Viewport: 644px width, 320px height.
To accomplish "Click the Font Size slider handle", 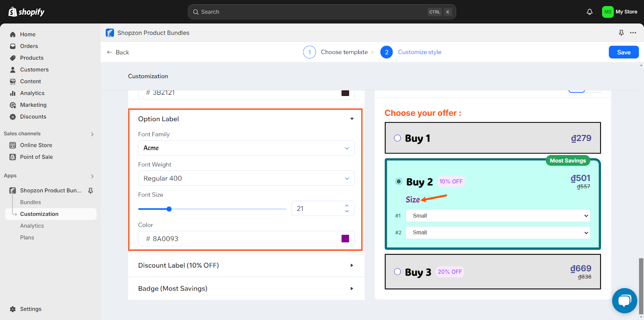I will click(x=169, y=209).
